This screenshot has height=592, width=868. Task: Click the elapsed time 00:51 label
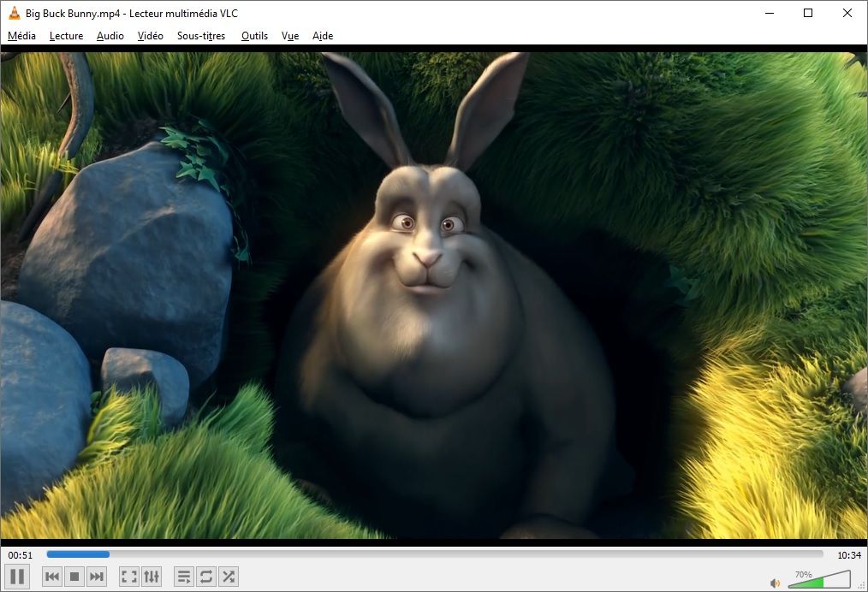(x=21, y=555)
